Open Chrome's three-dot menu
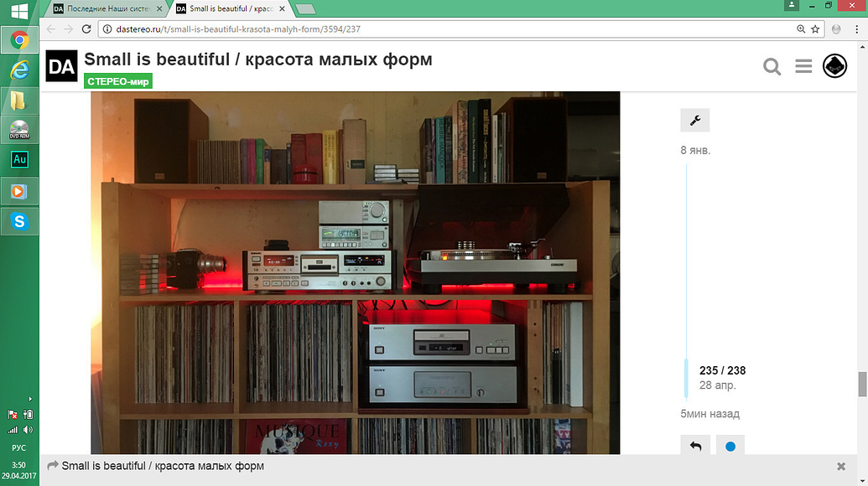This screenshot has height=486, width=868. [x=856, y=29]
